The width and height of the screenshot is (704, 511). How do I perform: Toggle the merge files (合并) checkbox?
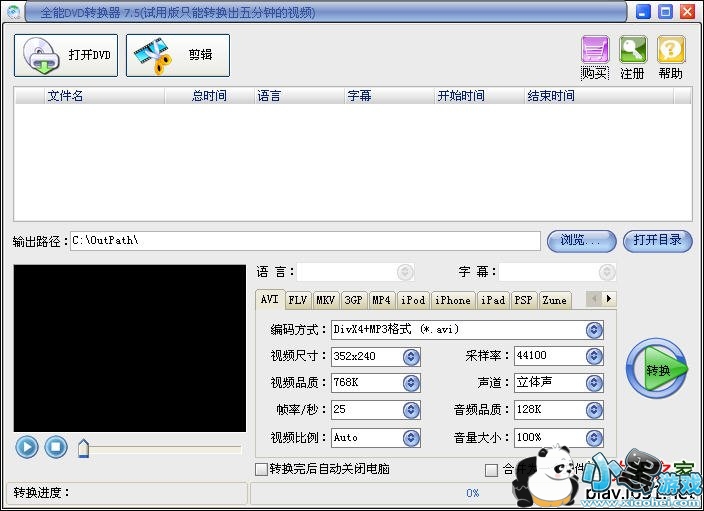click(x=491, y=470)
